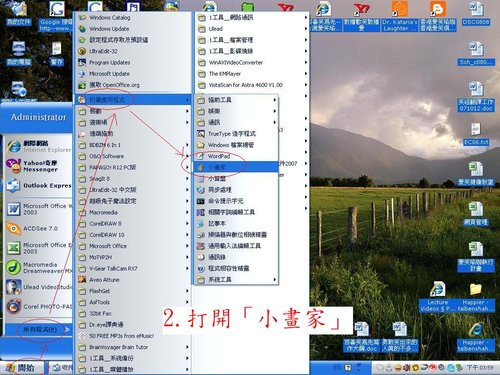This screenshot has height=375, width=500.
Task: Launch Microsoft Office Excel 2003 shortcut
Action: pyautogui.click(x=39, y=248)
